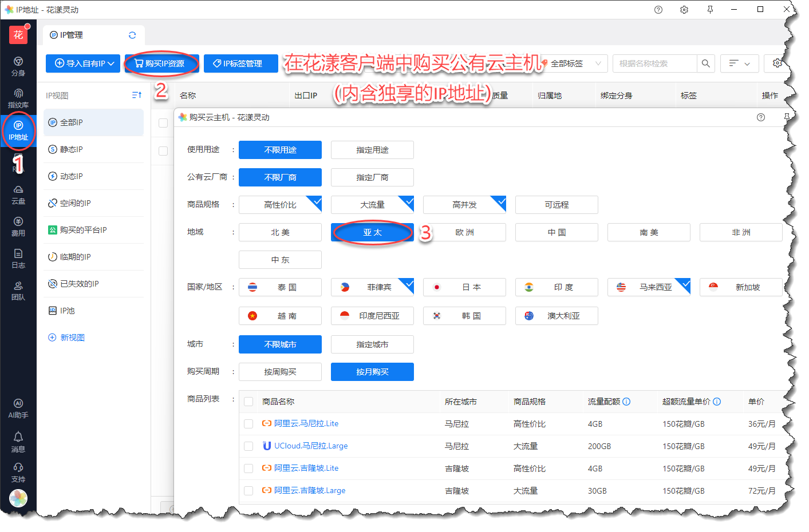Open the 全部标签 dropdown
Viewport: 809px width, 532px height.
pyautogui.click(x=574, y=63)
